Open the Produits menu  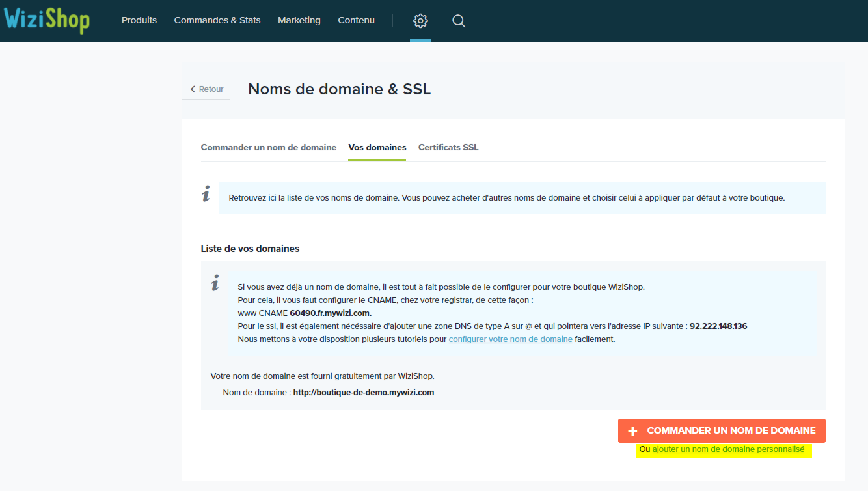point(139,20)
